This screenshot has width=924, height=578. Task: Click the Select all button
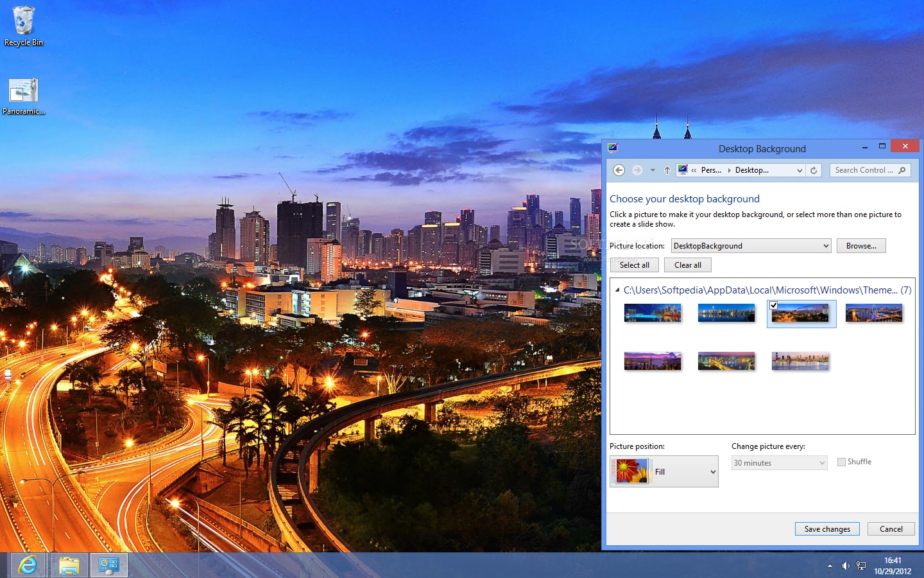click(634, 265)
